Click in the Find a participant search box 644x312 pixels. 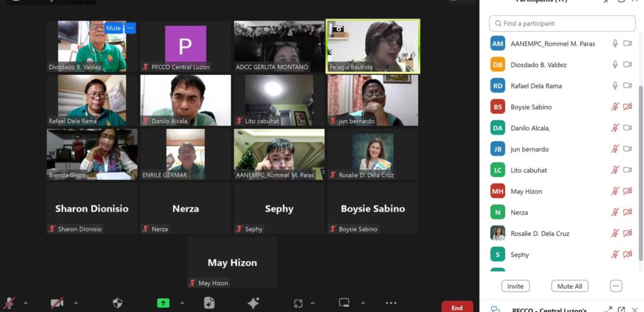click(x=562, y=23)
